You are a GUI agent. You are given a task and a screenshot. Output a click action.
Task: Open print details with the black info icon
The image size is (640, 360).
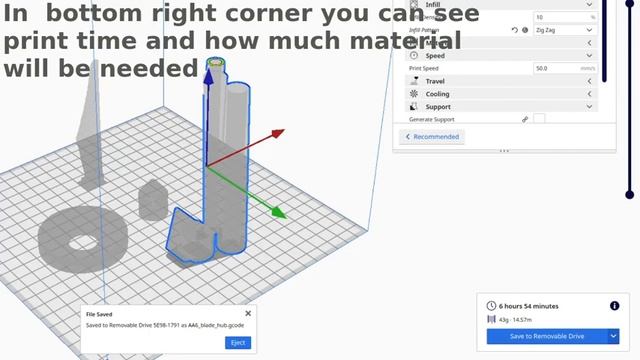coord(614,306)
